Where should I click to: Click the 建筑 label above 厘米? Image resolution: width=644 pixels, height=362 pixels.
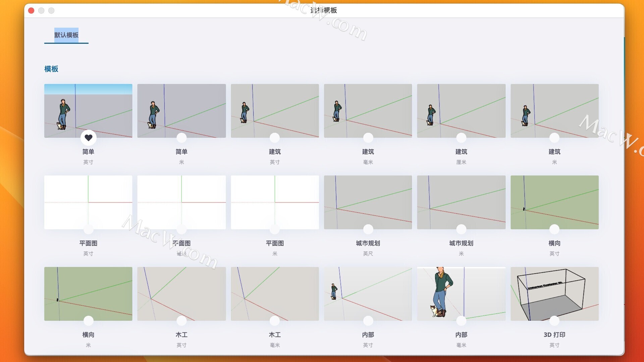click(461, 152)
